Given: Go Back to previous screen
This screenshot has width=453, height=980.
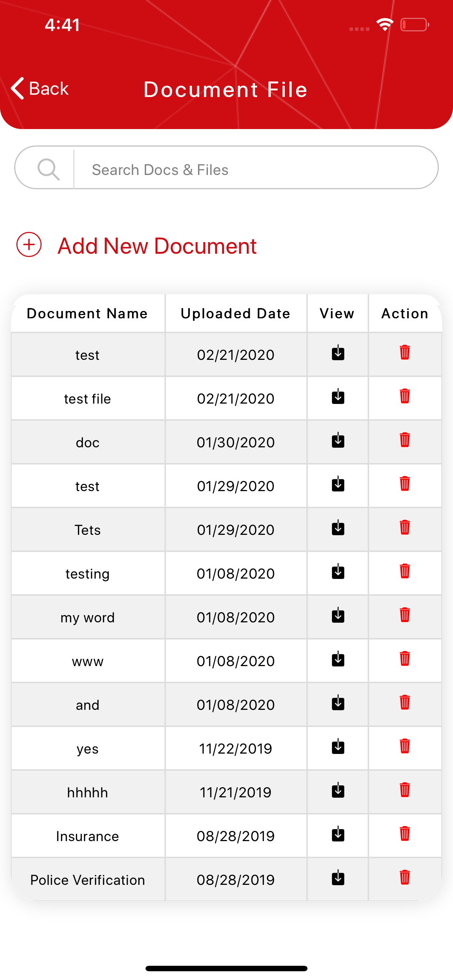Looking at the screenshot, I should [x=40, y=88].
